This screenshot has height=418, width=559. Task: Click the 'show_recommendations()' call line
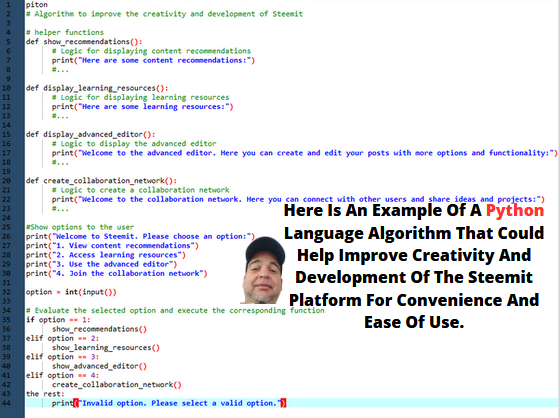pos(99,329)
